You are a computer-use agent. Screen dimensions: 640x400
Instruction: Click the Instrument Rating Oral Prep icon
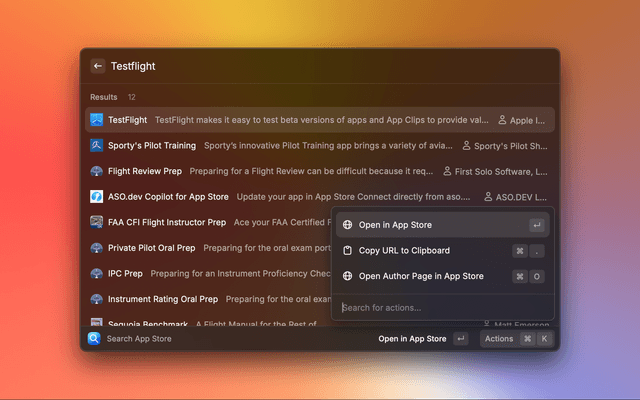pos(97,299)
